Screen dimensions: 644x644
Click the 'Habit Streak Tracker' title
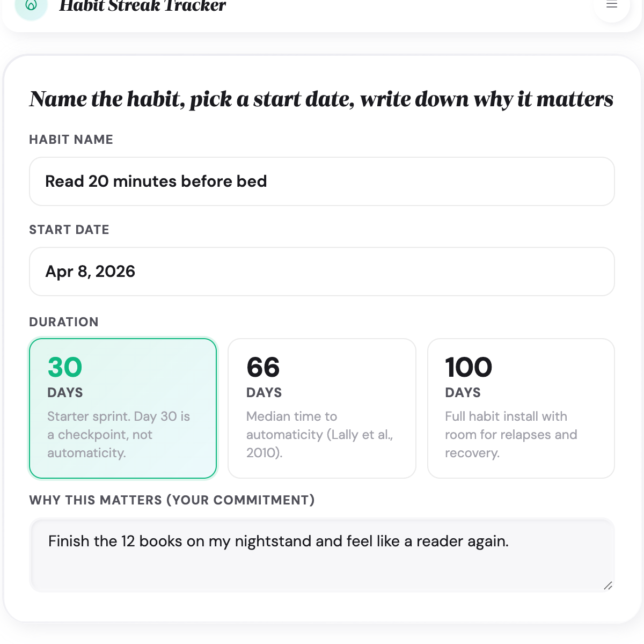pyautogui.click(x=142, y=6)
